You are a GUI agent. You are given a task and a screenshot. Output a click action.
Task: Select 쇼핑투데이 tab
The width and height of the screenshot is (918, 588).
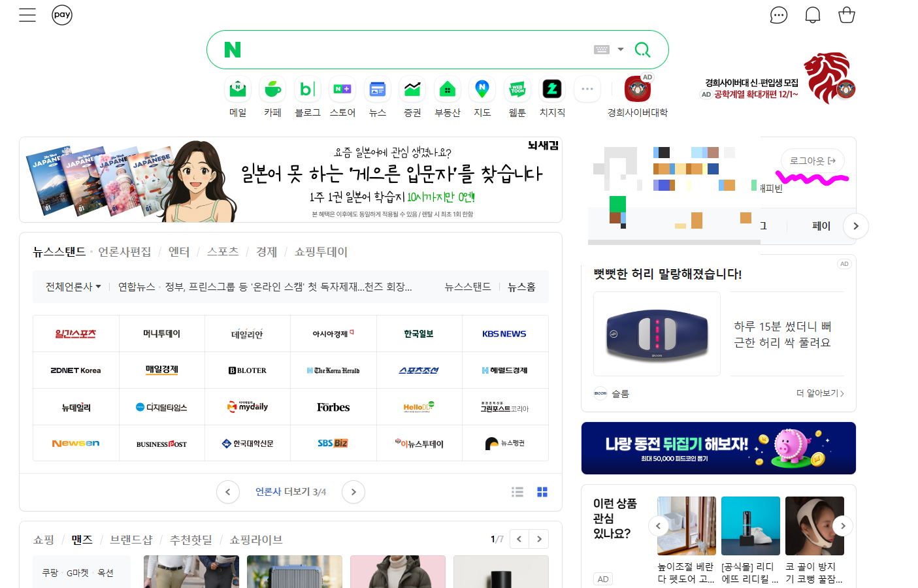click(x=321, y=252)
